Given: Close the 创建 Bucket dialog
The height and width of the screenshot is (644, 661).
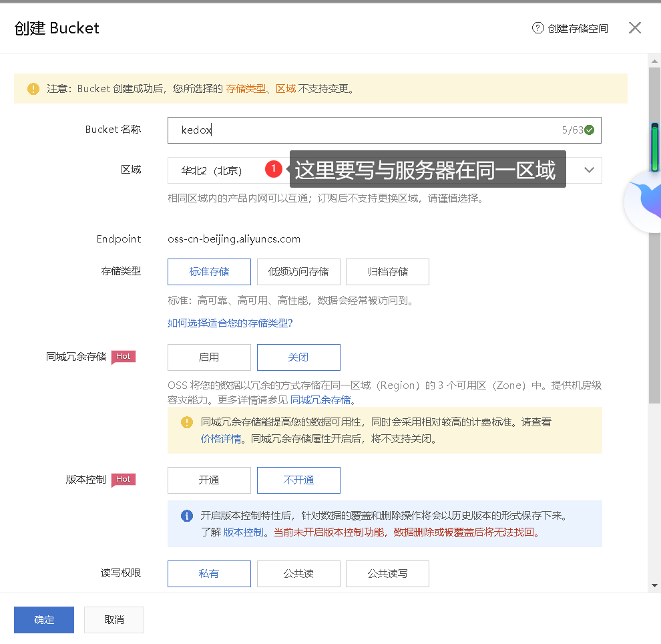Looking at the screenshot, I should (634, 28).
